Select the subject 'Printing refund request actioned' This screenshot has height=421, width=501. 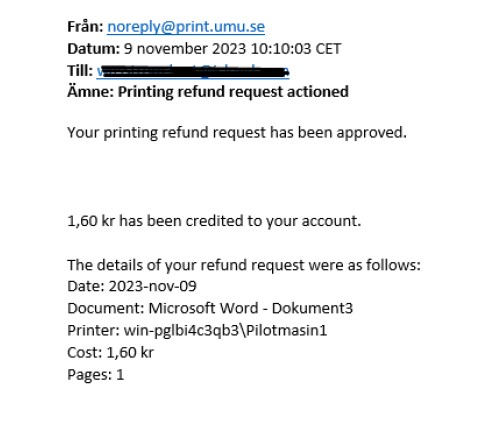point(233,92)
